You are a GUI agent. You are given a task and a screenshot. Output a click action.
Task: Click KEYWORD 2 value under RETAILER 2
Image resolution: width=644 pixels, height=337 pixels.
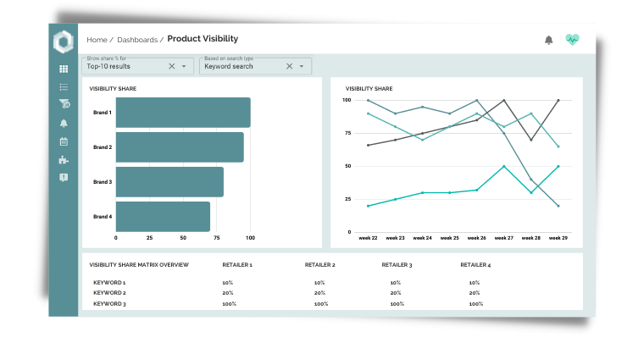pos(319,293)
